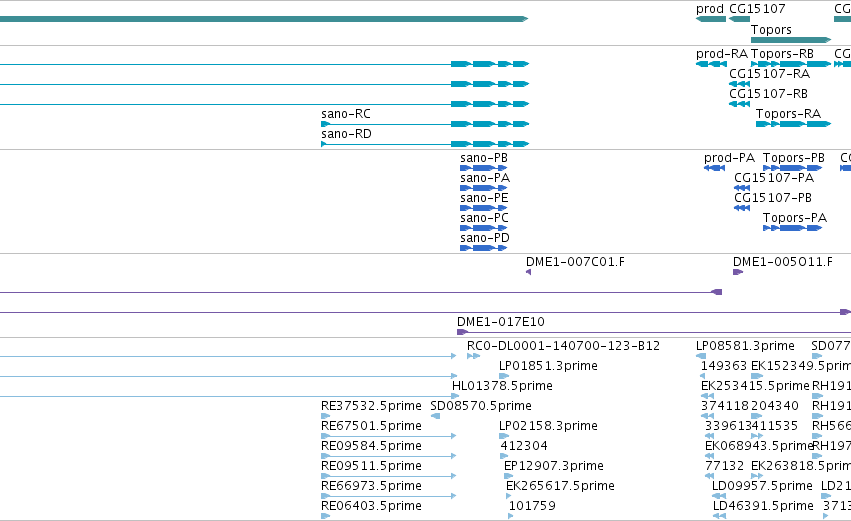Click the Topors-RB transcript label
The height and width of the screenshot is (521, 851).
782,54
